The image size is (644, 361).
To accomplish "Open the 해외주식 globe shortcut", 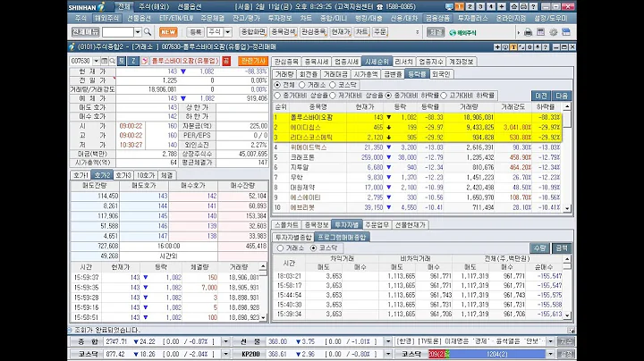I will point(463,32).
